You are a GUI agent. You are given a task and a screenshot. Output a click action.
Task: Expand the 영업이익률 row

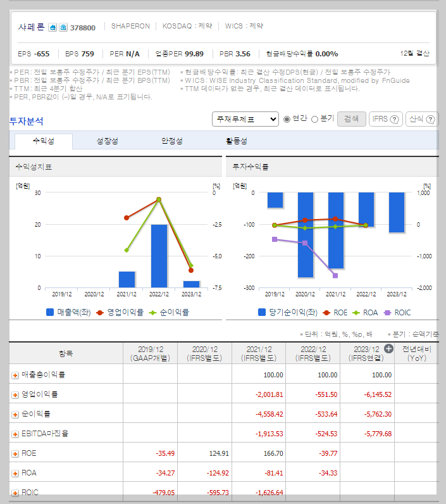[15, 394]
